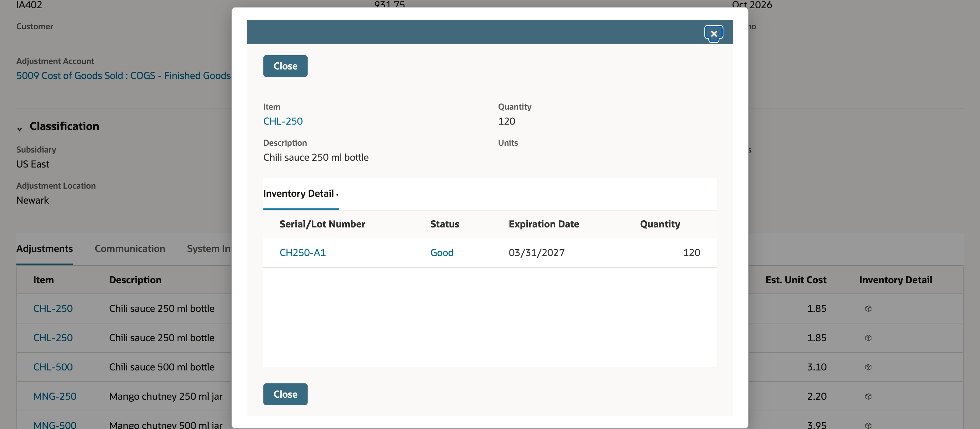The height and width of the screenshot is (429, 980).
Task: Click the 2.20 unit cost cell
Action: (816, 396)
